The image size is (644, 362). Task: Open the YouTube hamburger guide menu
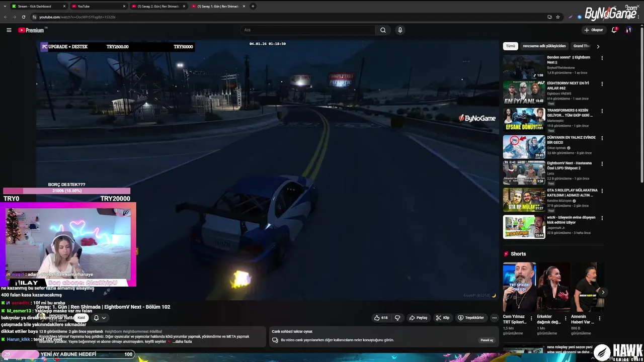point(9,30)
